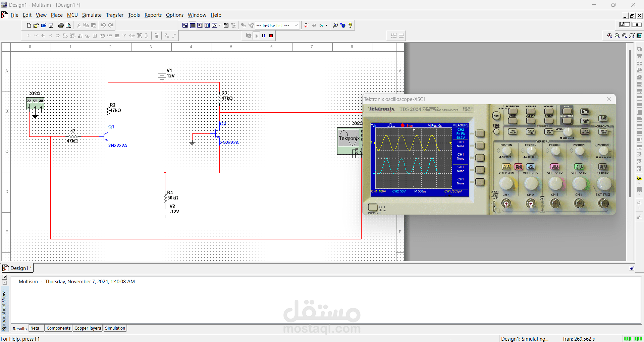Open interactive simulation settings gear icon
The height and width of the screenshot is (342, 644).
pyautogui.click(x=249, y=36)
